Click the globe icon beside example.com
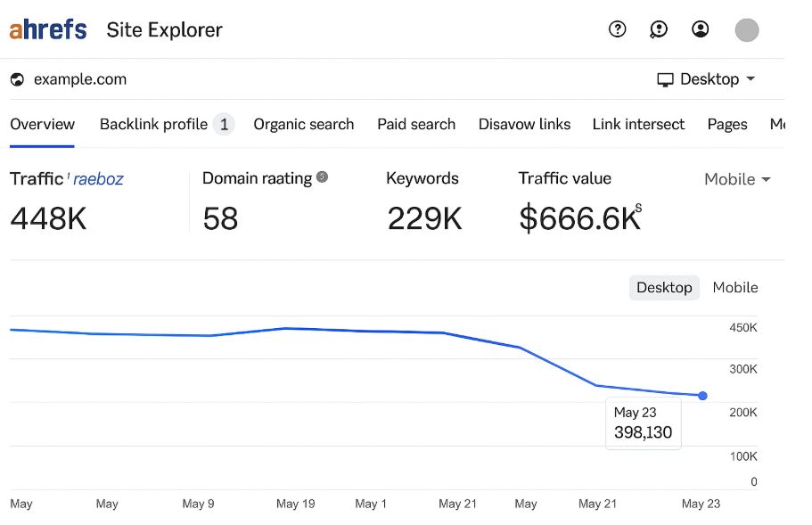The width and height of the screenshot is (812, 525). pos(17,79)
